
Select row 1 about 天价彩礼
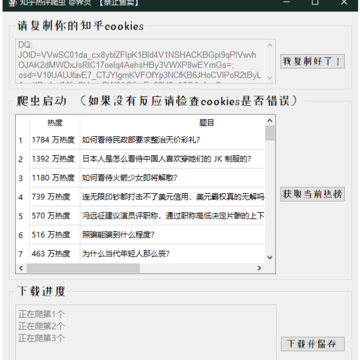140,140
